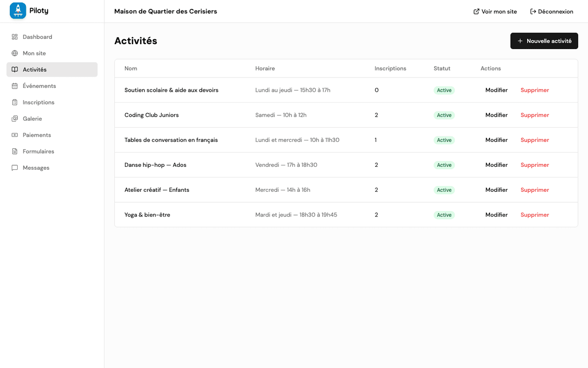Viewport: 588px width, 368px height.
Task: Open Voir mon site link
Action: coord(495,11)
